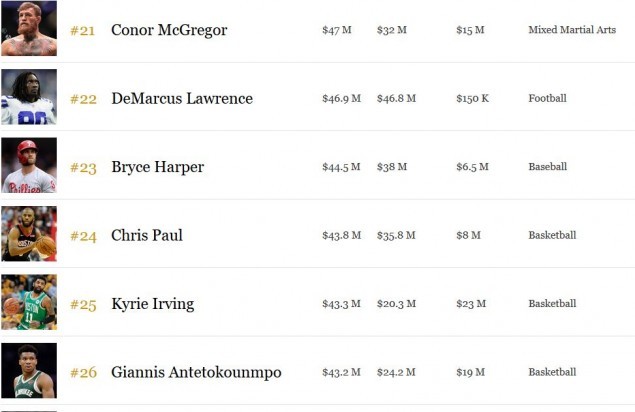Open Kyrie Irving's photo thumbnail
The height and width of the screenshot is (412, 635).
coord(29,302)
